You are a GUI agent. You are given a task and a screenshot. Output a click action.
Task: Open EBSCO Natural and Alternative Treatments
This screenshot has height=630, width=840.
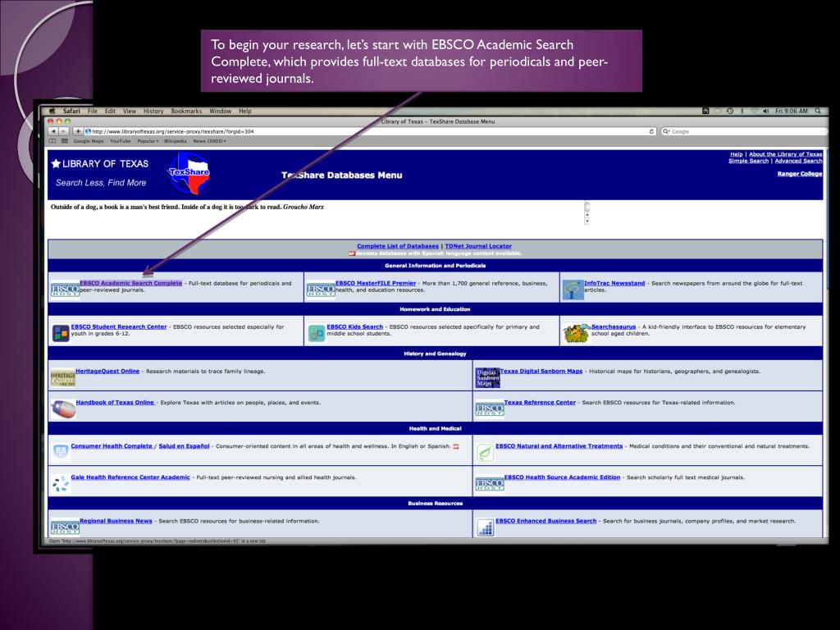pos(559,445)
